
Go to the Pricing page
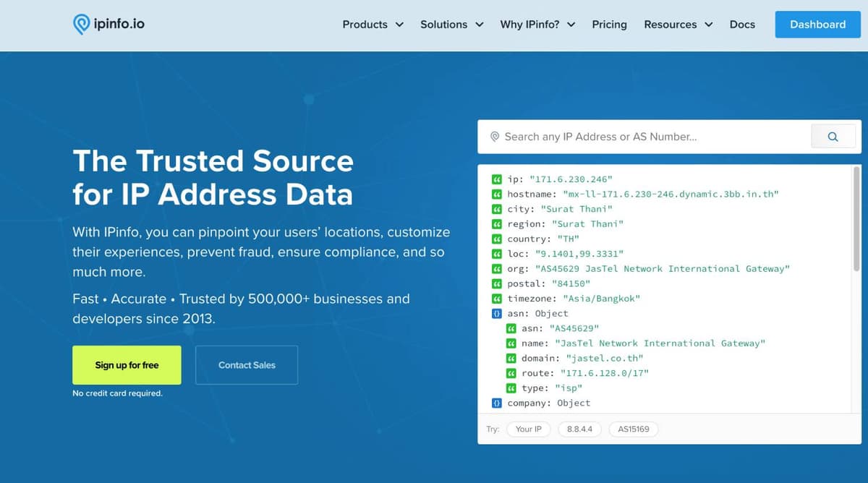click(x=609, y=25)
